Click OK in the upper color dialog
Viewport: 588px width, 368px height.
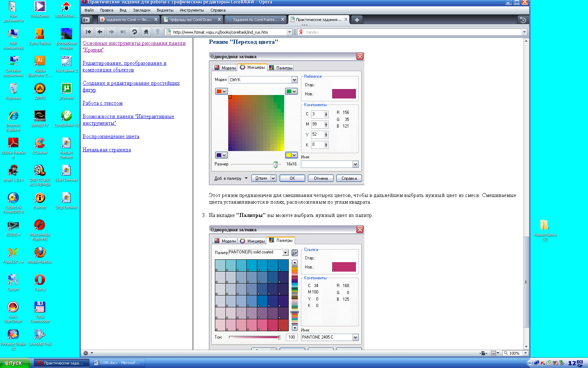(x=292, y=178)
